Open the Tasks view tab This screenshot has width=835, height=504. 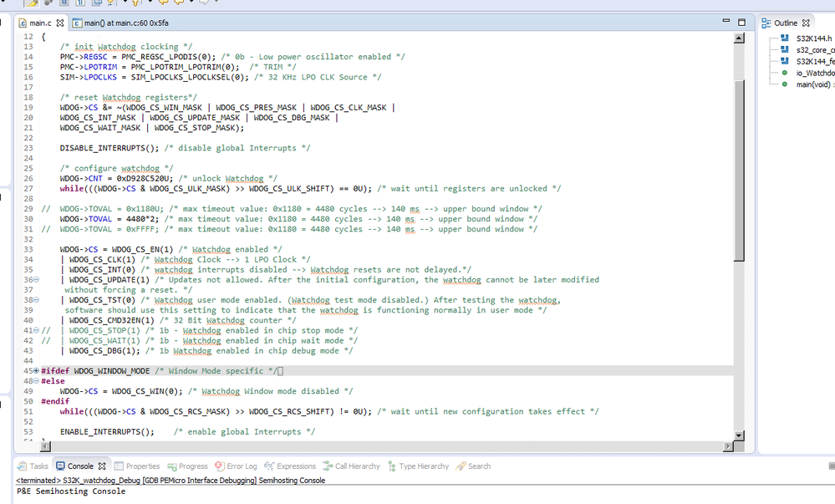coord(33,466)
